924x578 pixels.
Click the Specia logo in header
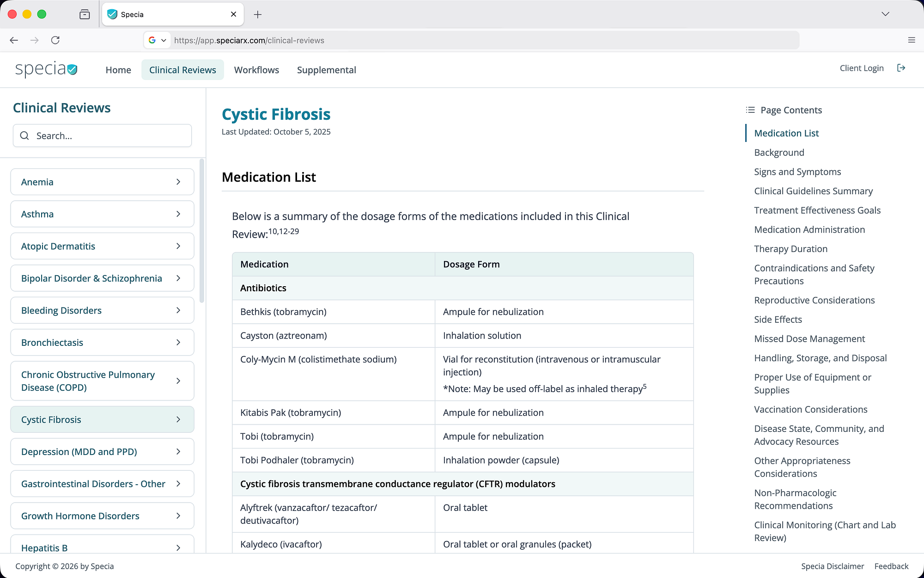pyautogui.click(x=46, y=69)
